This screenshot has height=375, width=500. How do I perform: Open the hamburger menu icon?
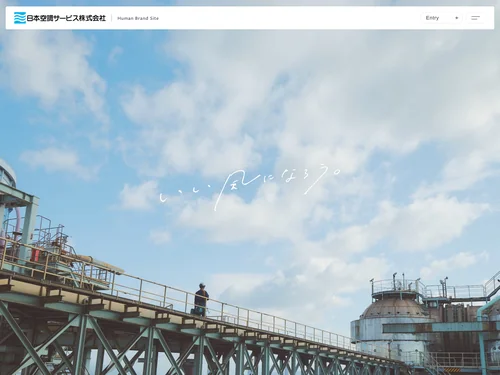tap(476, 18)
